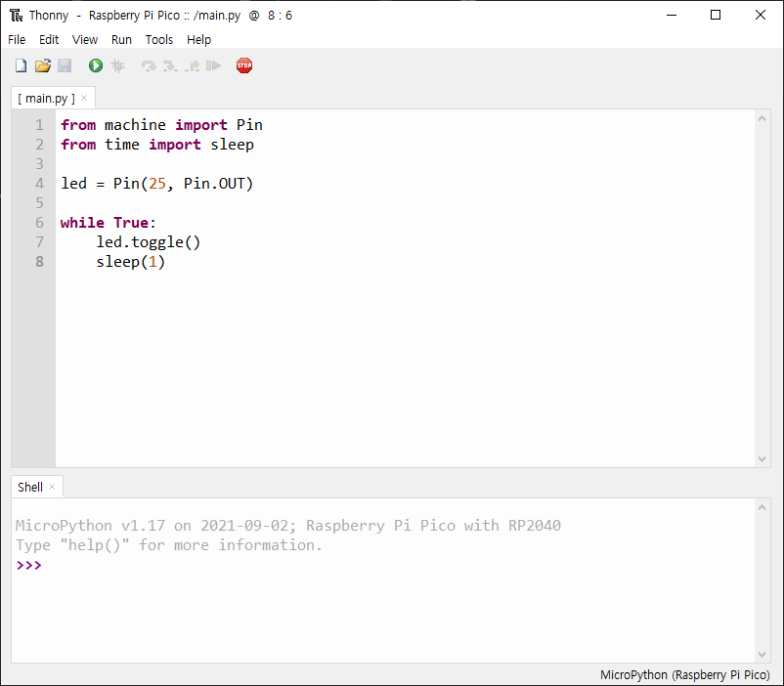Click line number 5 in gutter

(x=39, y=203)
